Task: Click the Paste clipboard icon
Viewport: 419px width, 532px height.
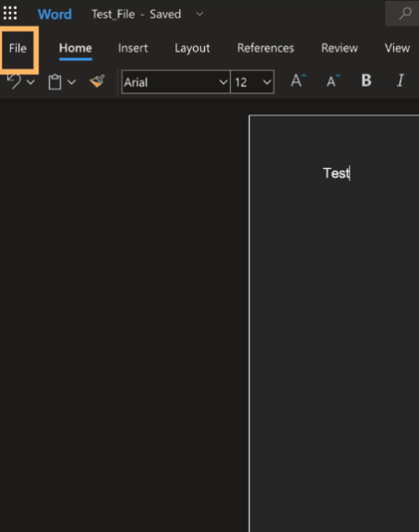Action: (54, 82)
